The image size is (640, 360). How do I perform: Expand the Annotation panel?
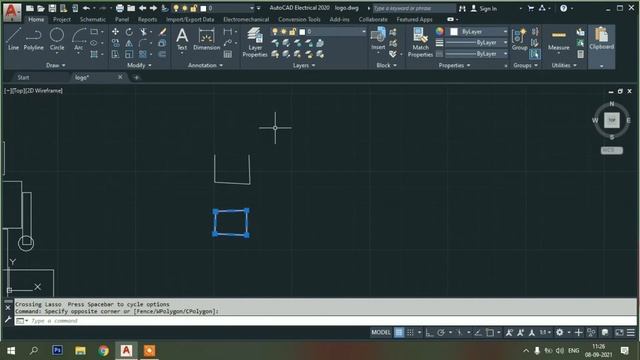[x=205, y=65]
